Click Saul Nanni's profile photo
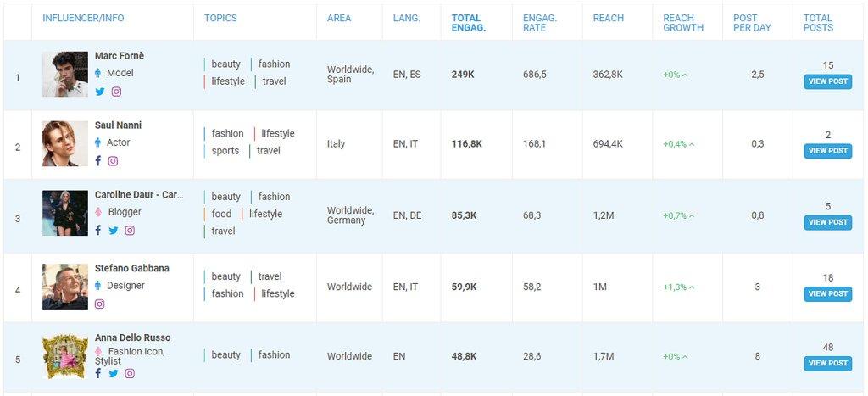 click(65, 143)
